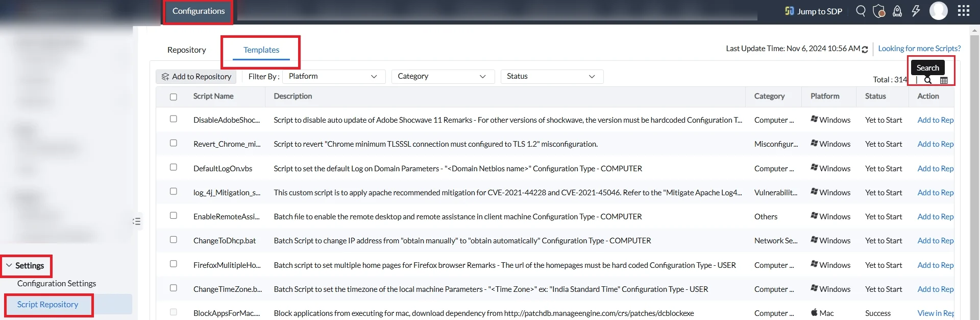Screen dimensions: 980x320
Task: Sort by Script Name column header
Action: click(x=213, y=96)
